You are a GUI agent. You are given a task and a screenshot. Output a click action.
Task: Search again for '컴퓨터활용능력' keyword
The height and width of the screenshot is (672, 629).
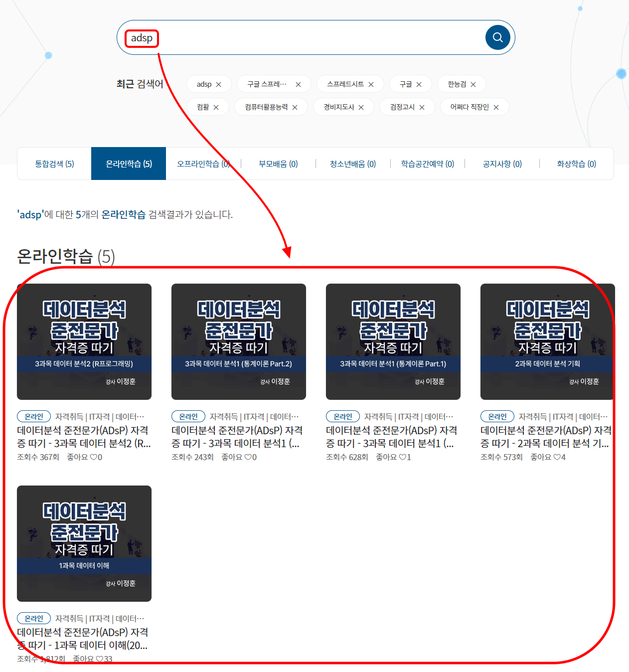[266, 107]
